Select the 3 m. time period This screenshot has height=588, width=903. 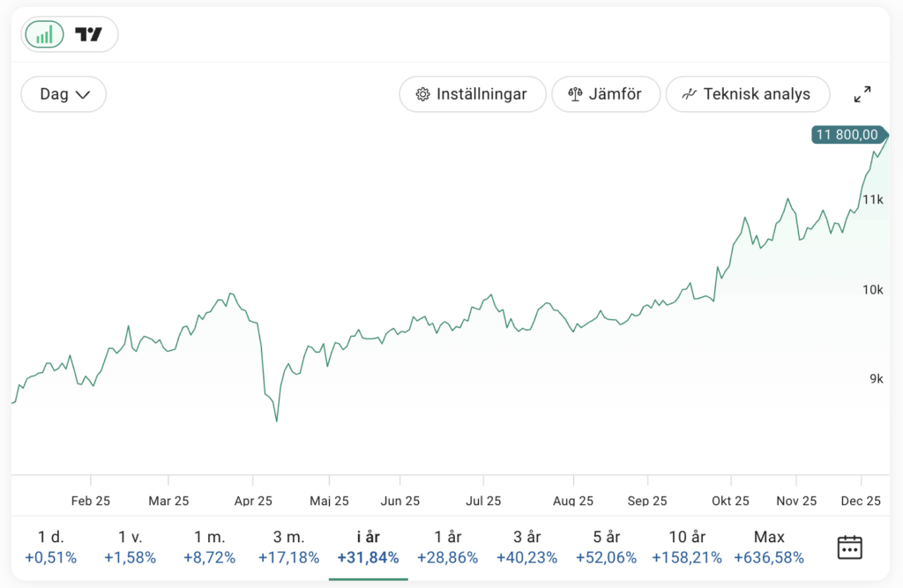(x=288, y=547)
